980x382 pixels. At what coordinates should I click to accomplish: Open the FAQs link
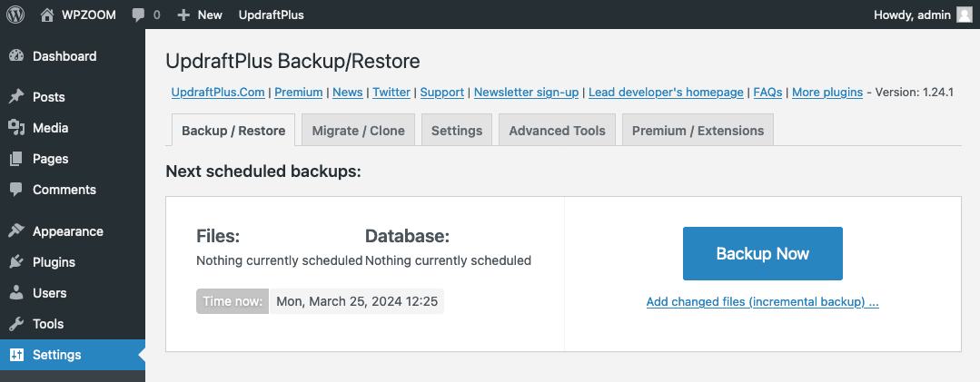coord(767,93)
